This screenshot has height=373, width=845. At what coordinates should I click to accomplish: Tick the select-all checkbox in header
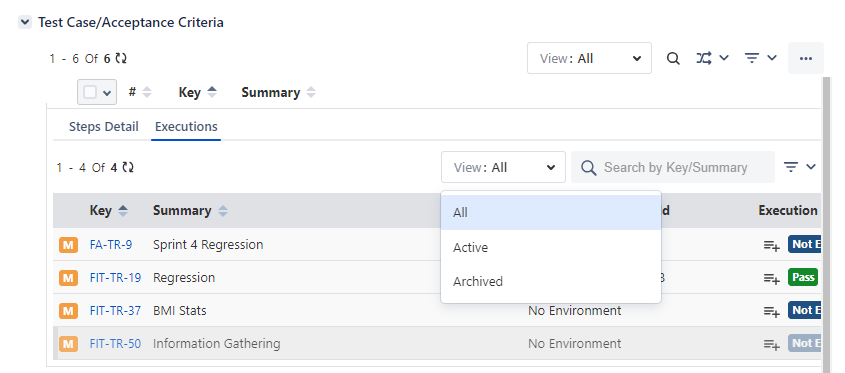coord(90,92)
